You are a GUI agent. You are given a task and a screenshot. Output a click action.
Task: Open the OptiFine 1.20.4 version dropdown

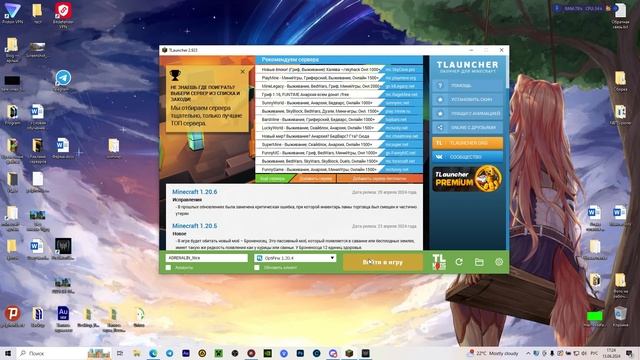(x=295, y=258)
